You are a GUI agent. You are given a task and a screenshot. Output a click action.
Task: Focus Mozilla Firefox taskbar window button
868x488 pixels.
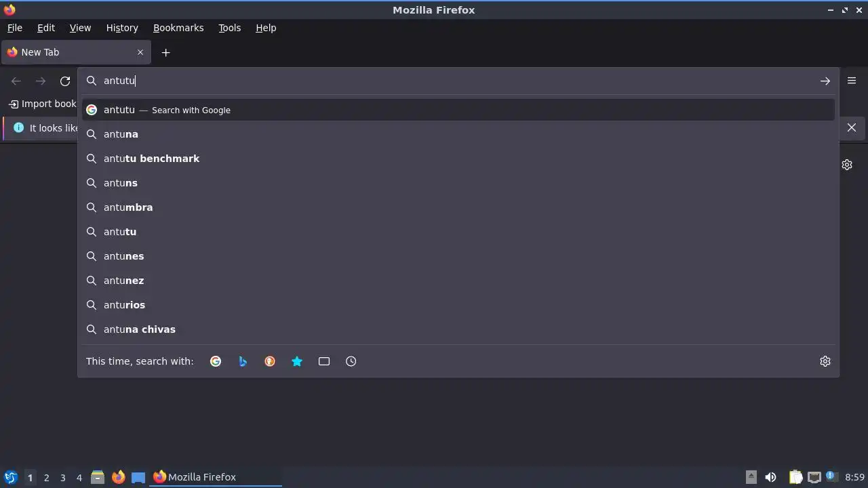coord(216,477)
